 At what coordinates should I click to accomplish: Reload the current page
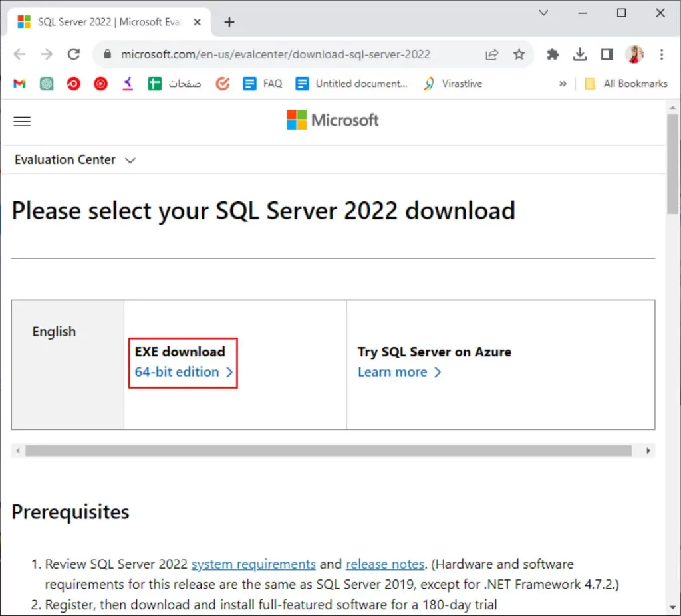click(x=74, y=54)
